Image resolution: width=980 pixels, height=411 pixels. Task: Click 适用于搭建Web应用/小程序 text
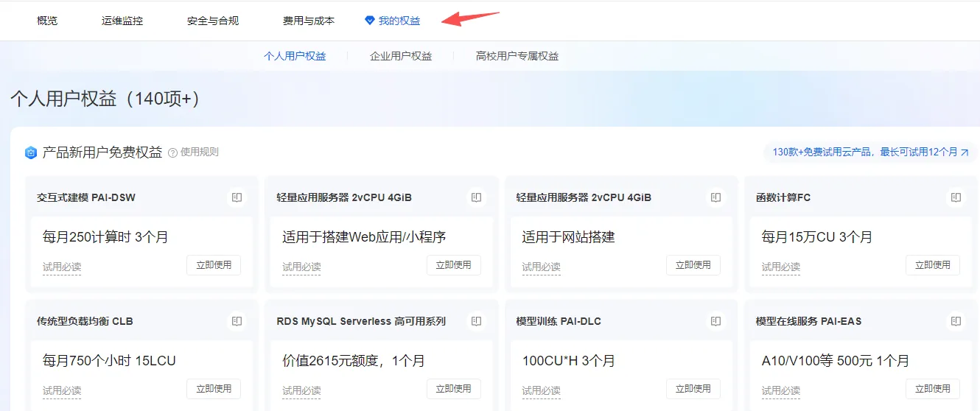tap(364, 237)
